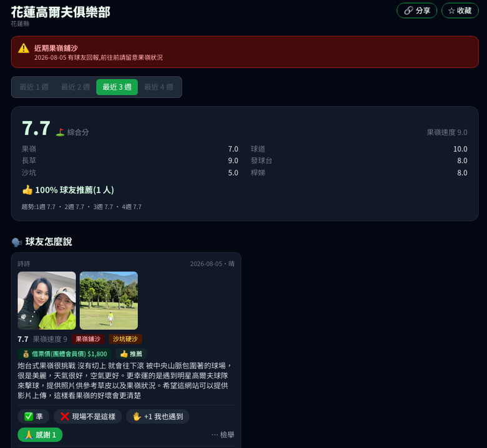The height and width of the screenshot is (448, 487).
Task: Click the 果嶺 7.0 score row
Action: [130, 149]
